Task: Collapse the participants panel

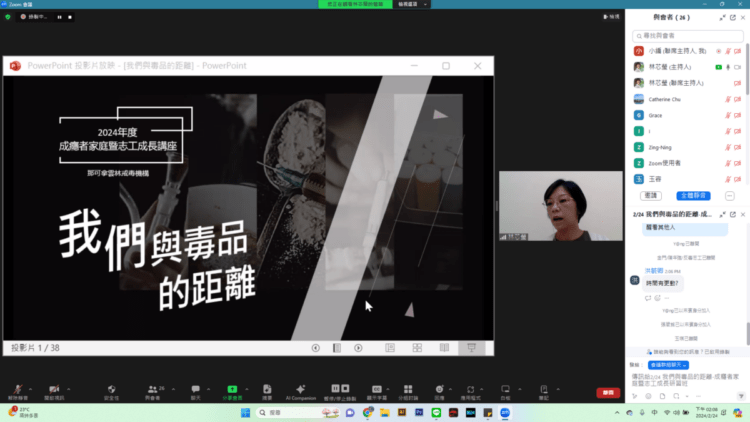Action: click(x=722, y=18)
